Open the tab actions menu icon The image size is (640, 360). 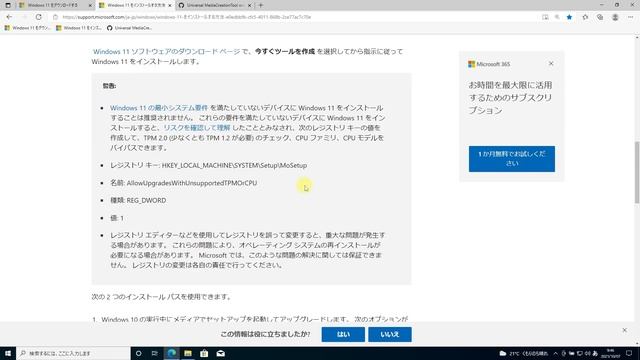coord(8,5)
